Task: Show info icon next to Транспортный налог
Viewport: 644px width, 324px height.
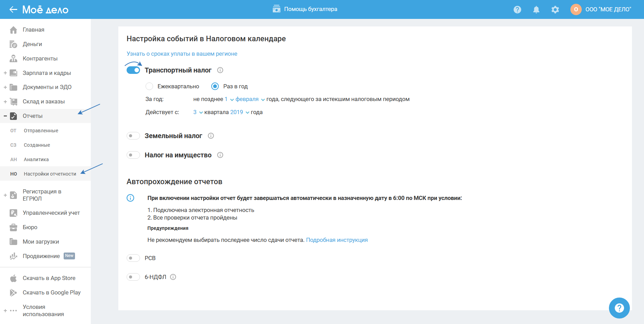Action: pyautogui.click(x=220, y=70)
